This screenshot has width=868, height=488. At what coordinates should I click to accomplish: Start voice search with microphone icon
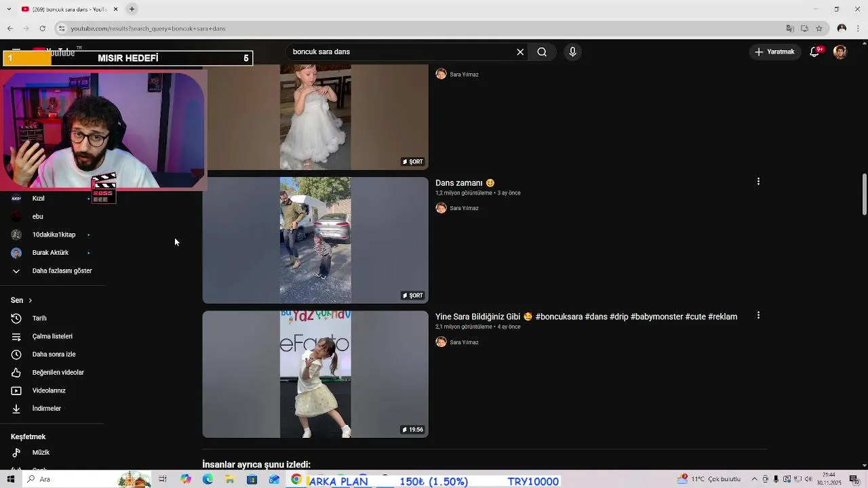(x=572, y=52)
